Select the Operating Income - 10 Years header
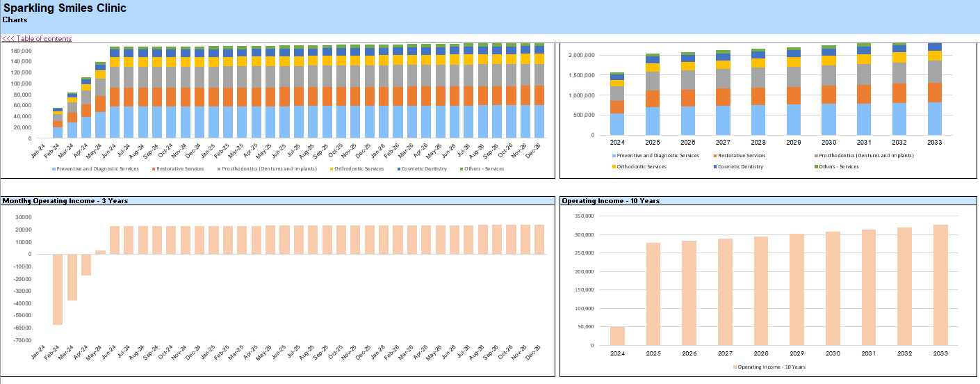 [610, 201]
